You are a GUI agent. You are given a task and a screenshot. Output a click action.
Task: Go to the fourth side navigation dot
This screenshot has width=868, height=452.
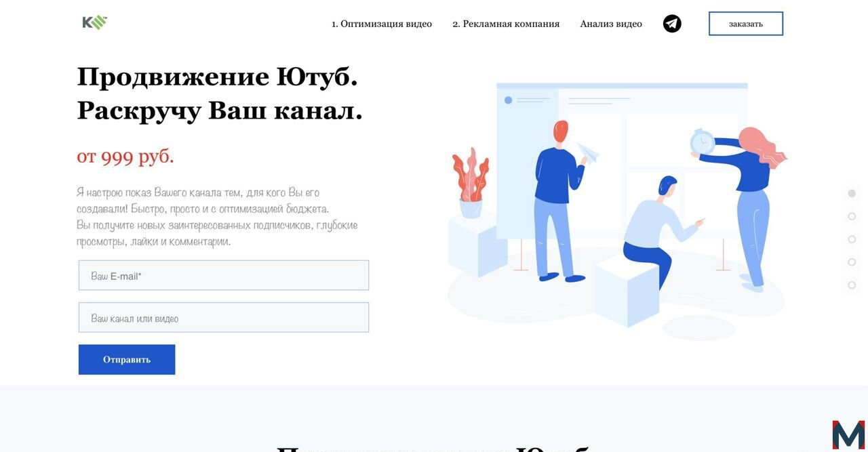pyautogui.click(x=852, y=262)
